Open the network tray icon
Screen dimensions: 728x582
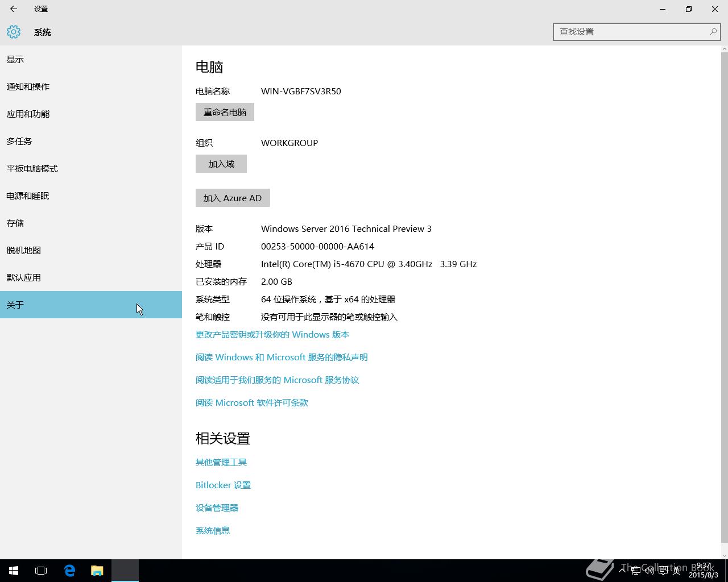click(x=636, y=571)
